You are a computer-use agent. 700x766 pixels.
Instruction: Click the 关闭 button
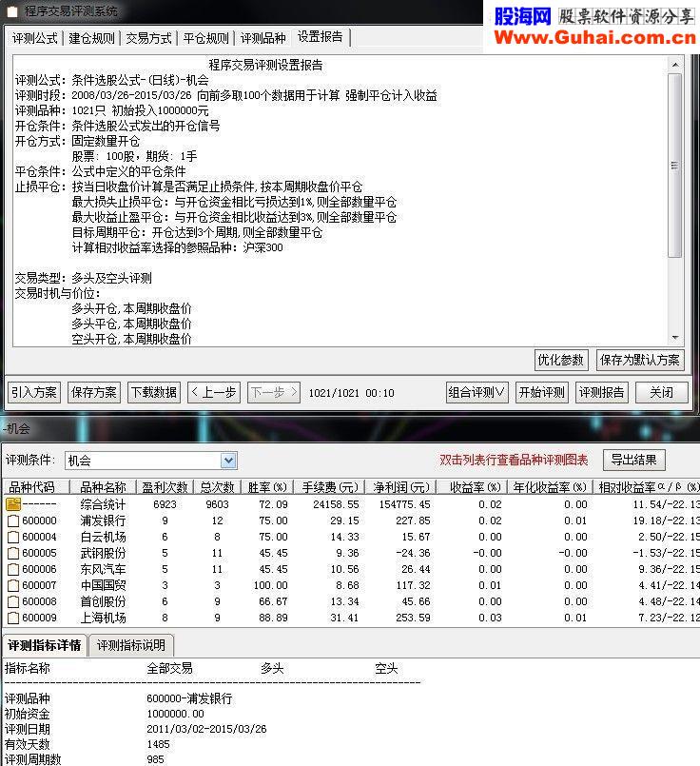[x=661, y=392]
